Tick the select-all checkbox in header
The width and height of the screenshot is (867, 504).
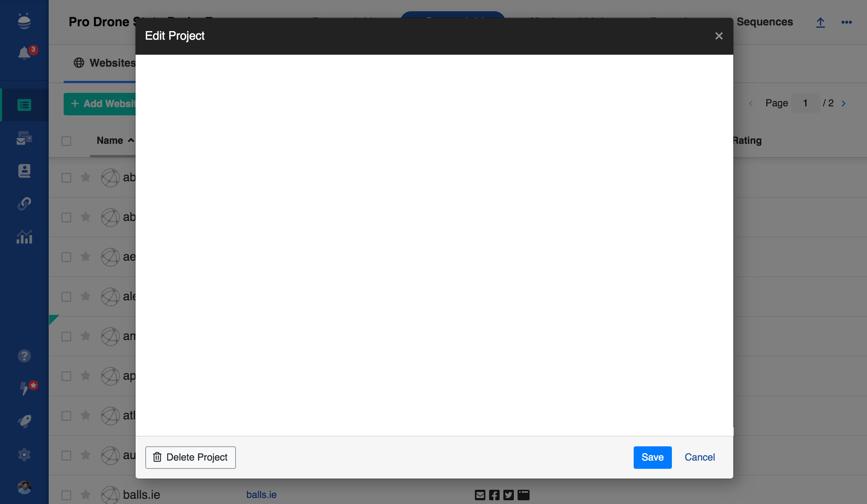[x=66, y=141]
